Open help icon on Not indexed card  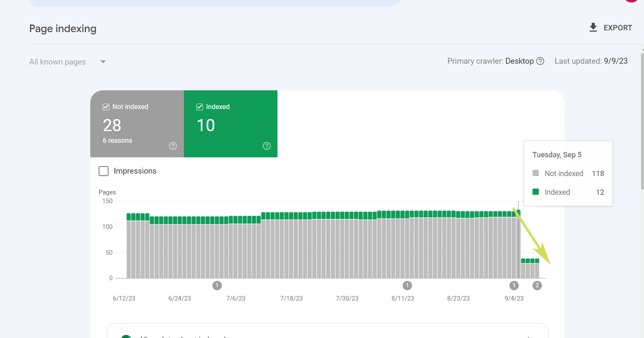click(173, 146)
